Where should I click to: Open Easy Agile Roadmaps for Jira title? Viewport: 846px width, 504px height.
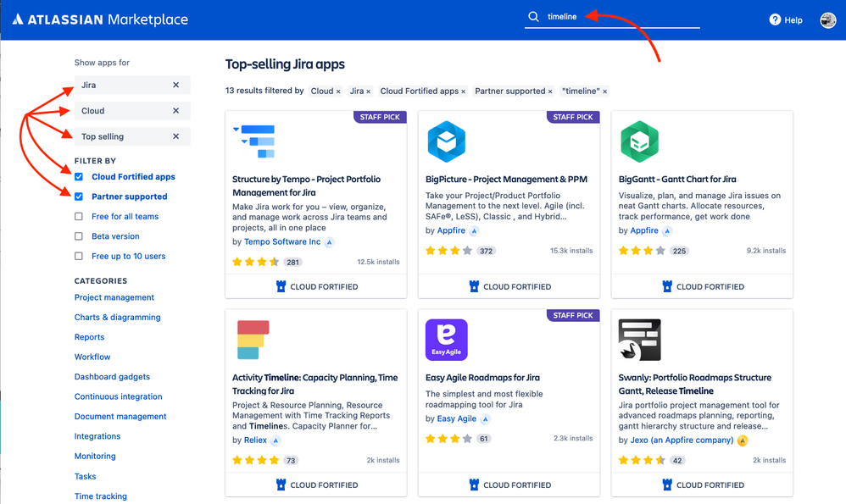coord(482,378)
